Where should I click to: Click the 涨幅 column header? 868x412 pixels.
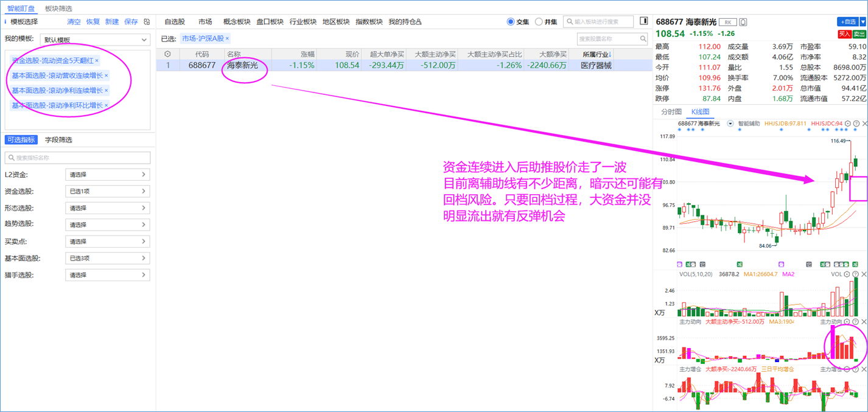[307, 54]
